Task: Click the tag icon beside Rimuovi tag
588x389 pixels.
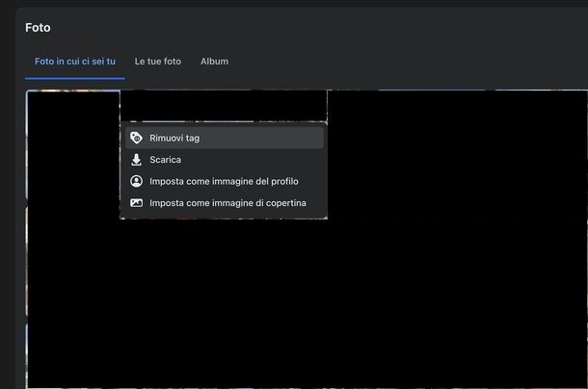Action: 136,138
